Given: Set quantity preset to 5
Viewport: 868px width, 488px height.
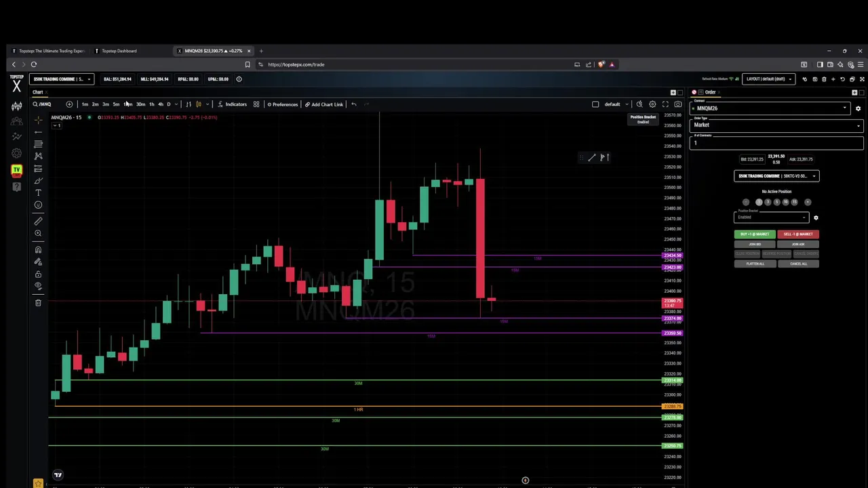Looking at the screenshot, I should point(777,202).
